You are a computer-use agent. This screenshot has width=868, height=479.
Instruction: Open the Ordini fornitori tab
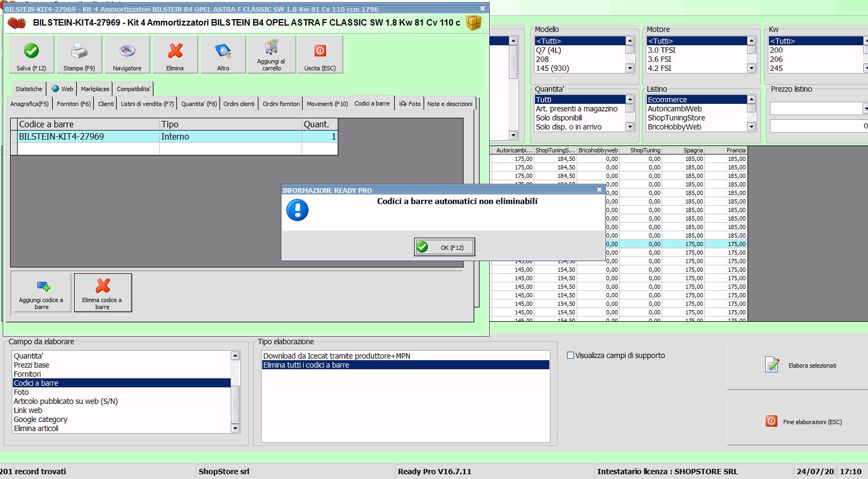[281, 104]
